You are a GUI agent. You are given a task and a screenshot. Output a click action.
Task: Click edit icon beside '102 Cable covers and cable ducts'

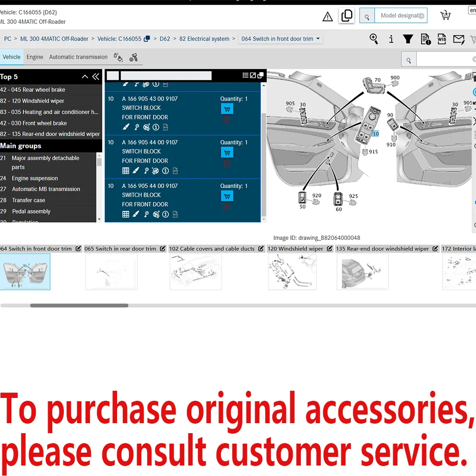pos(261,248)
